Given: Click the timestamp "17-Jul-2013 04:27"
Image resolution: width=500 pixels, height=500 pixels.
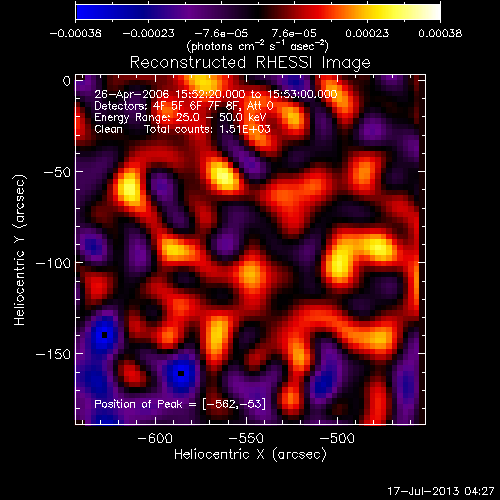Looking at the screenshot, I should [441, 491].
